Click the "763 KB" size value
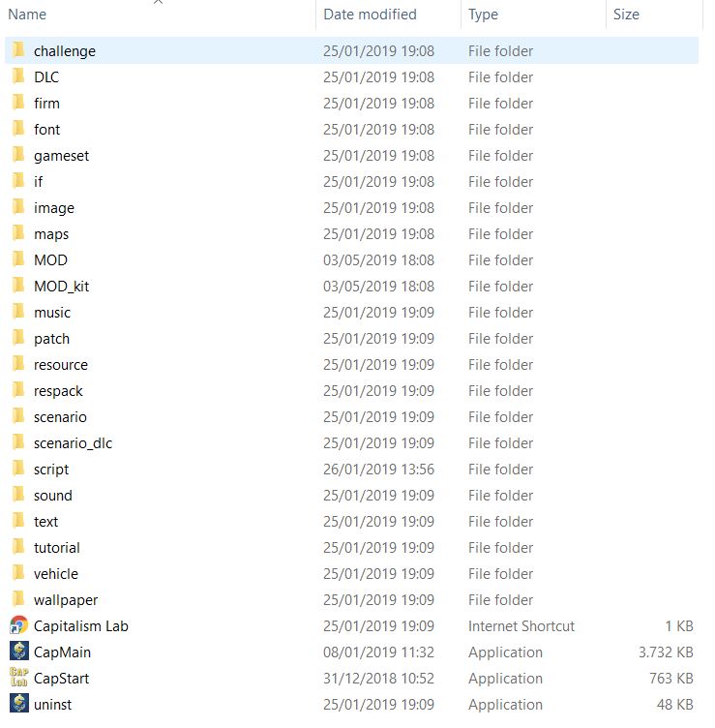Viewport: 715px width, 728px height. pyautogui.click(x=670, y=679)
